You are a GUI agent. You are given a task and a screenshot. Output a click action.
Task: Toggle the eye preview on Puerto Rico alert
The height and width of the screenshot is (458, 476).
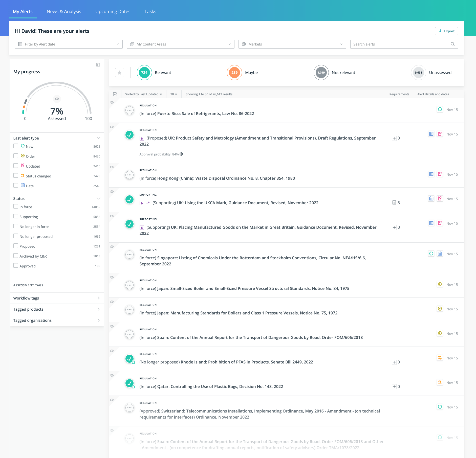(112, 103)
